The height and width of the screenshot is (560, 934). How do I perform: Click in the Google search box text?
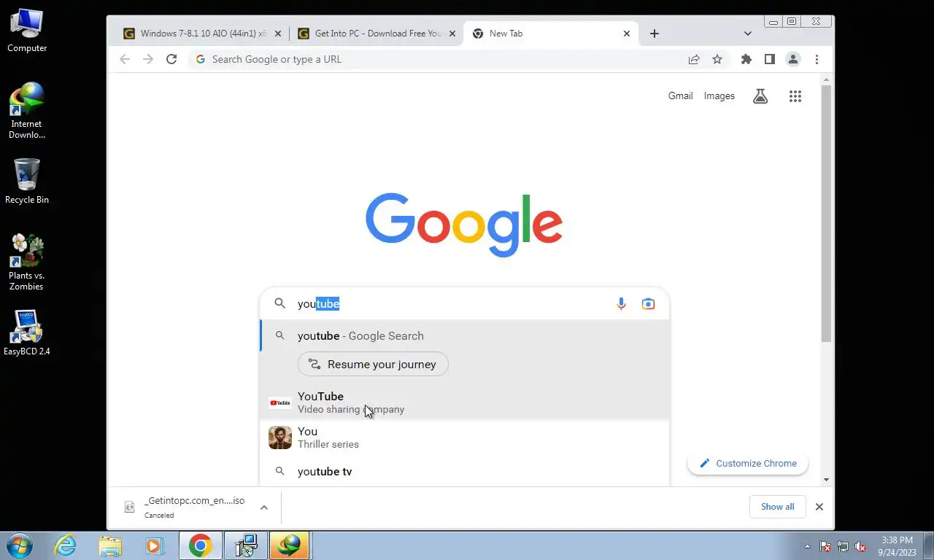coord(452,304)
